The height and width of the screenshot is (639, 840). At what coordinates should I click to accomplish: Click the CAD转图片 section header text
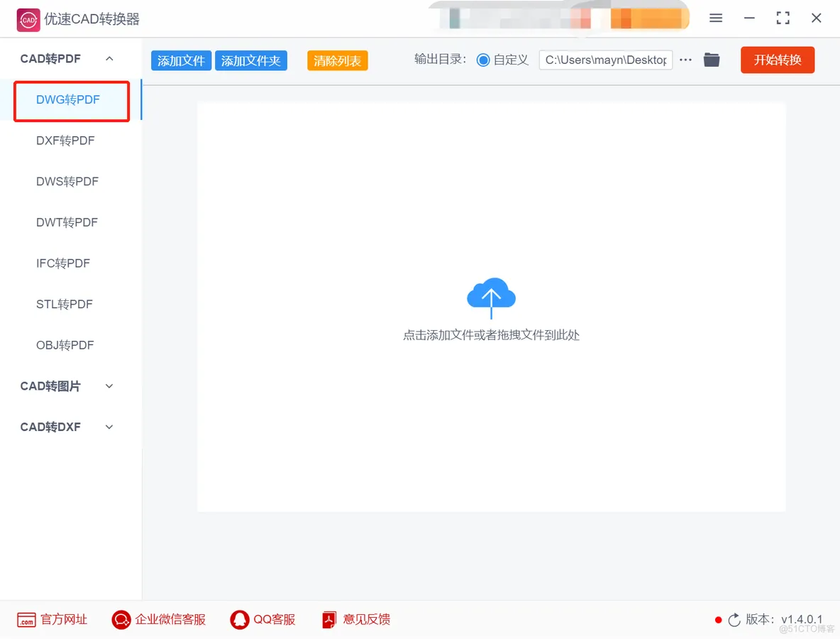coord(50,386)
